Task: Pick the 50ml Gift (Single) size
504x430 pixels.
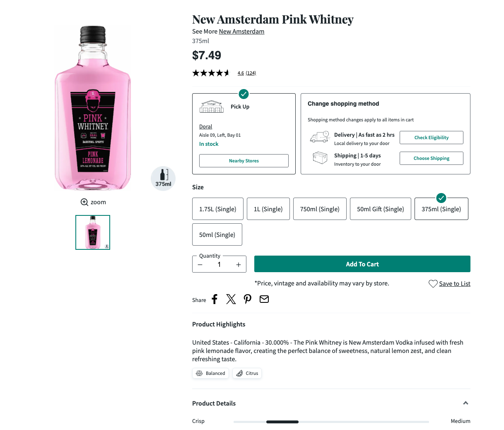Action: tap(380, 209)
